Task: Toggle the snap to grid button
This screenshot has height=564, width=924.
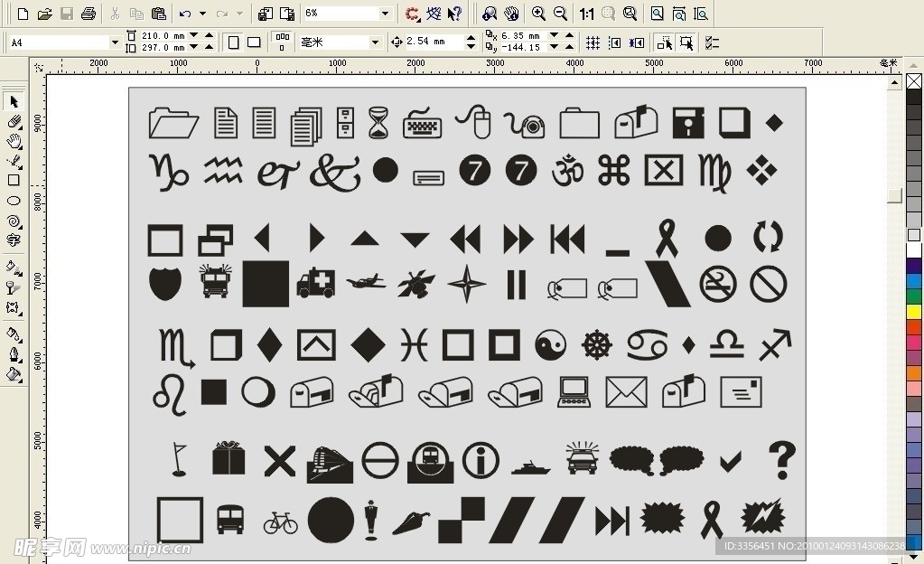Action: [593, 42]
